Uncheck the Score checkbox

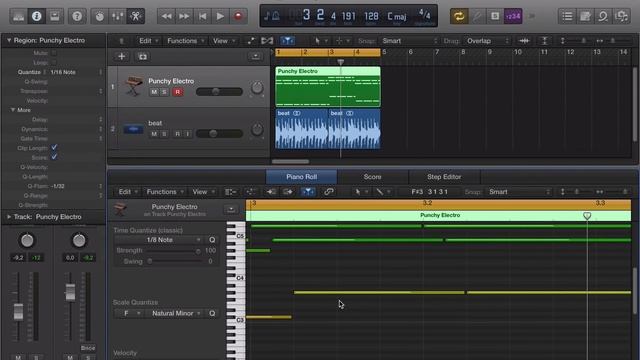point(54,157)
